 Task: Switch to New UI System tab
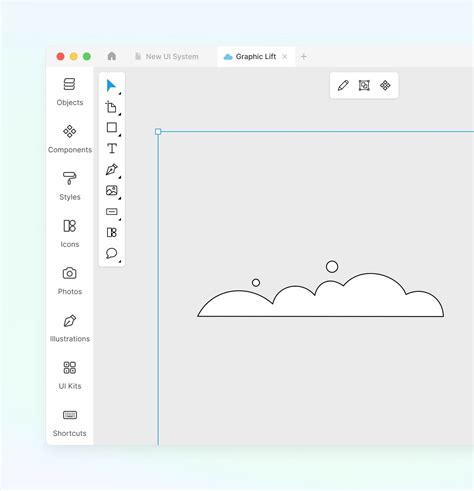167,57
